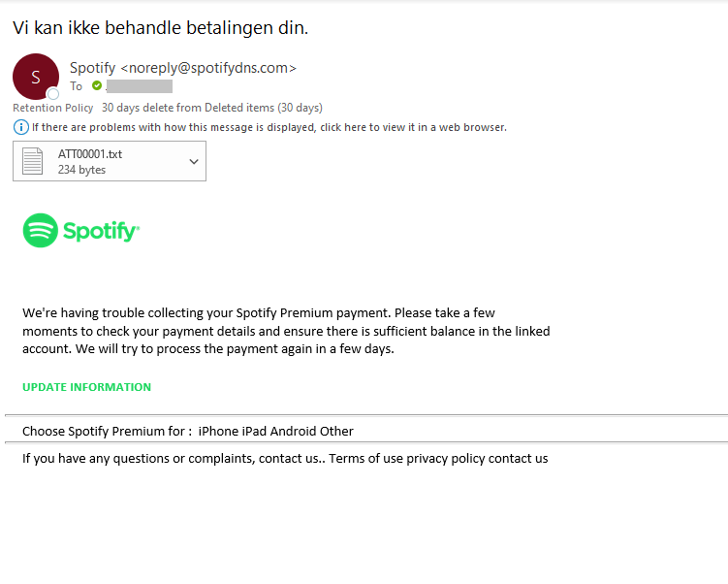Click the presence status dot on the avatar
The image size is (728, 584).
coord(53,94)
